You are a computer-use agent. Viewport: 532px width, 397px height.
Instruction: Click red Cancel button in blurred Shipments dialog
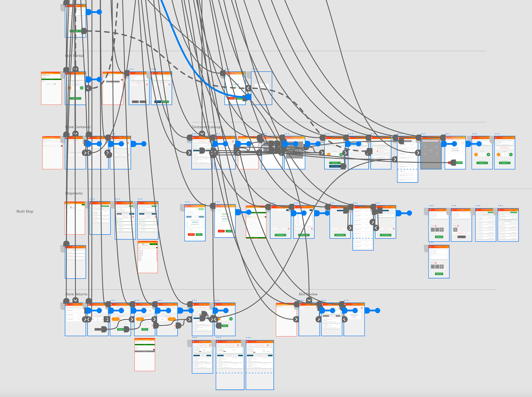pos(191,234)
